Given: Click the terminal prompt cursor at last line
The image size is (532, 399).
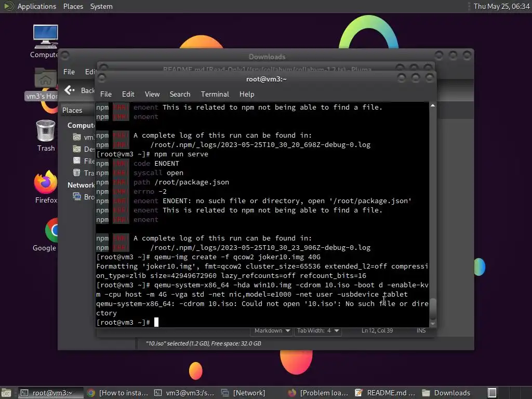Looking at the screenshot, I should 156,322.
